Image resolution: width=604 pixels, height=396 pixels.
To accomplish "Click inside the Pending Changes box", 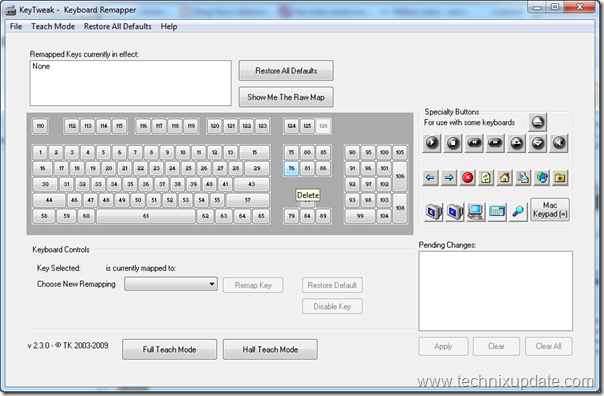I will (496, 291).
